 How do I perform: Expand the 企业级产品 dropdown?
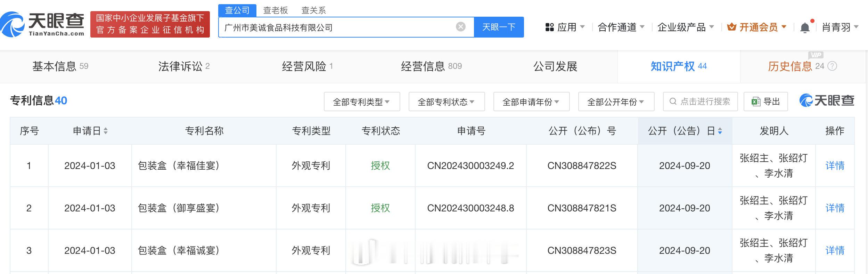tap(686, 27)
